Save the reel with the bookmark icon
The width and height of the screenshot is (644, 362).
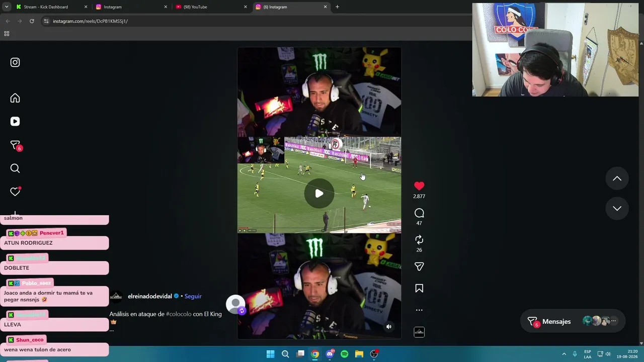click(419, 288)
